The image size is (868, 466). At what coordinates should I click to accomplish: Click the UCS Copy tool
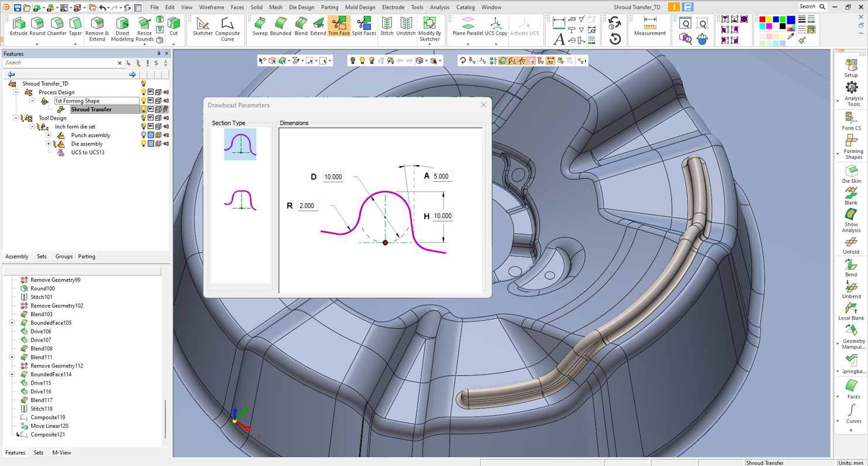[x=496, y=27]
